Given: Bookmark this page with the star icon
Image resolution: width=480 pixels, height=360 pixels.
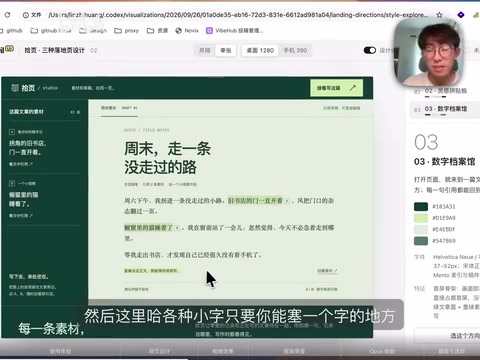Looking at the screenshot, I should coord(439,15).
